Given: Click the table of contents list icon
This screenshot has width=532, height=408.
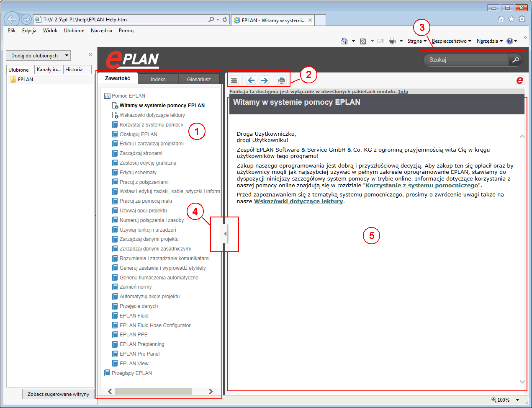Looking at the screenshot, I should pos(234,80).
